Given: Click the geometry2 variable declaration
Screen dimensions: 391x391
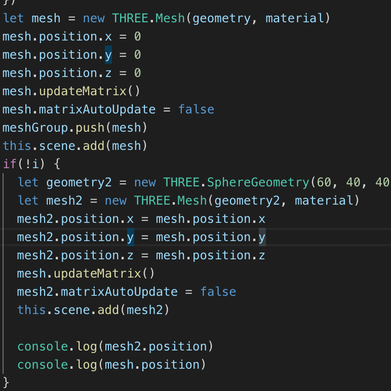Looking at the screenshot, I should point(79,182).
